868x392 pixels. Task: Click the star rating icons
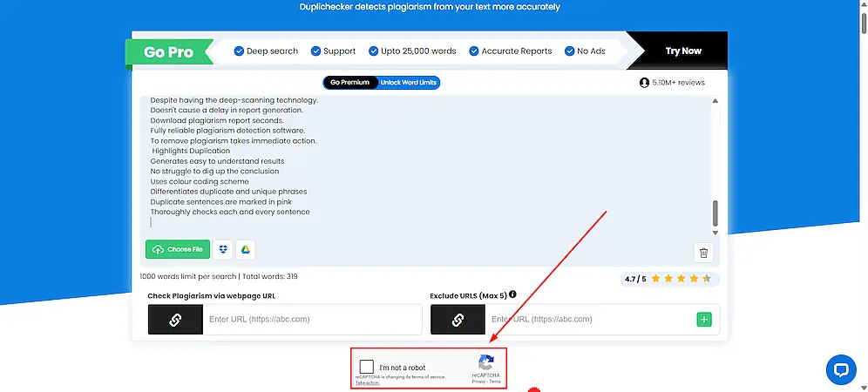click(x=681, y=279)
